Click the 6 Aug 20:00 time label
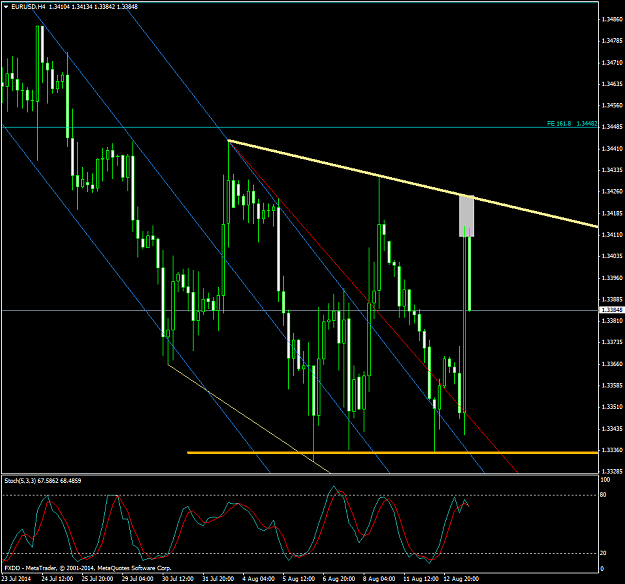 coord(339,578)
